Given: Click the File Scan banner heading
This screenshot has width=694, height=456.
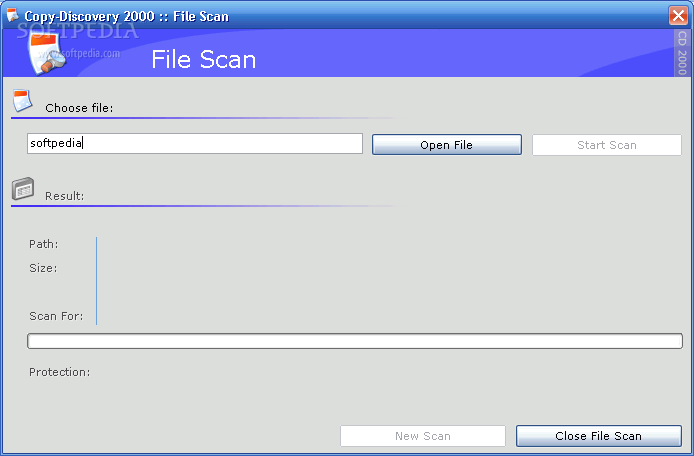Looking at the screenshot, I should coord(204,59).
